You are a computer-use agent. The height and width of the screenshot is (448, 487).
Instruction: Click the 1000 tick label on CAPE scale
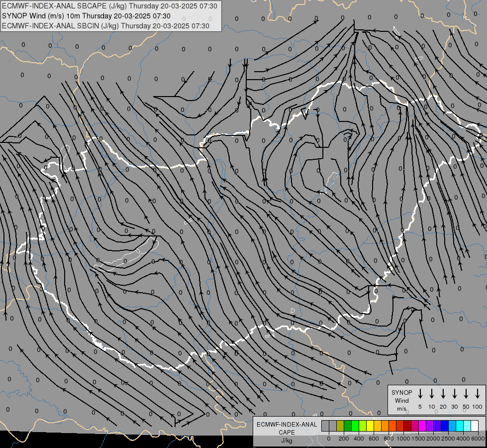(403, 439)
